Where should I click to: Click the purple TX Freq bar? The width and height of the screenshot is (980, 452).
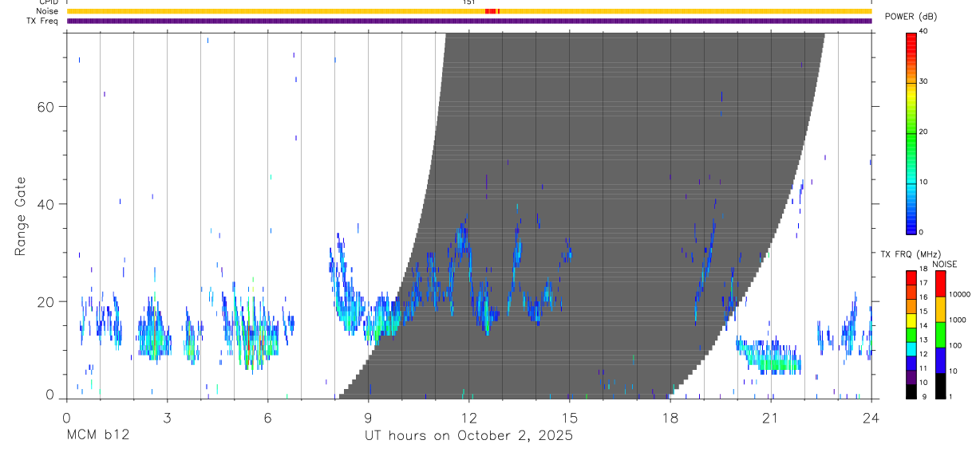tap(469, 21)
